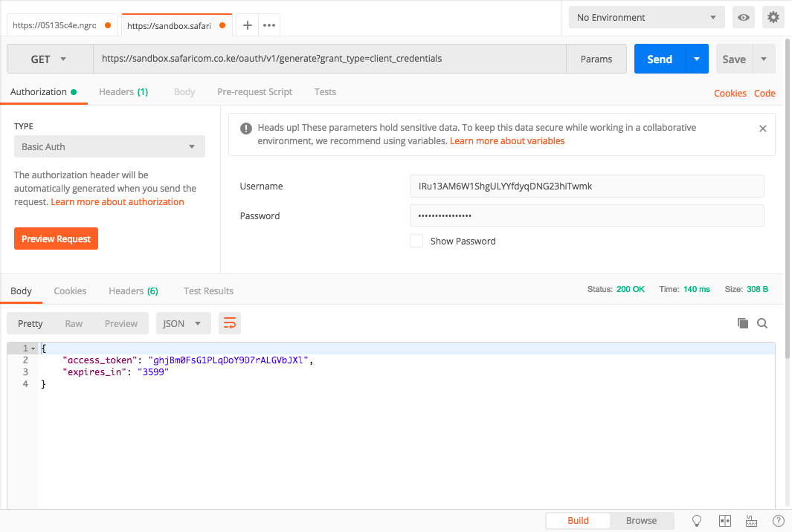Switch to Browse mode
Image resolution: width=792 pixels, height=532 pixels.
pyautogui.click(x=641, y=520)
